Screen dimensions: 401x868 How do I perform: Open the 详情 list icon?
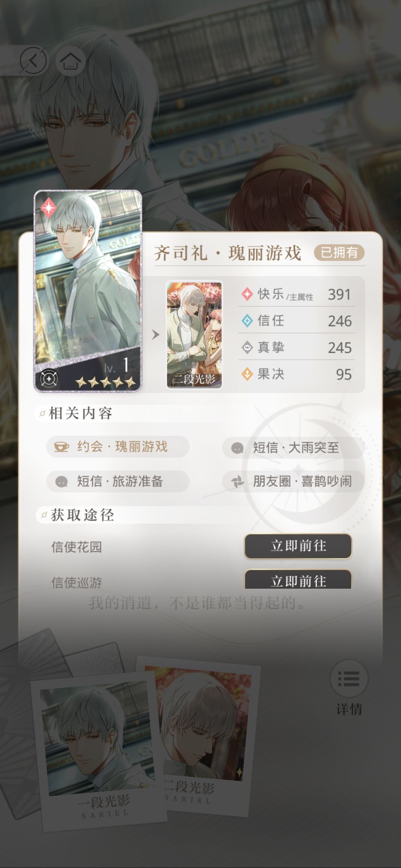pyautogui.click(x=349, y=678)
